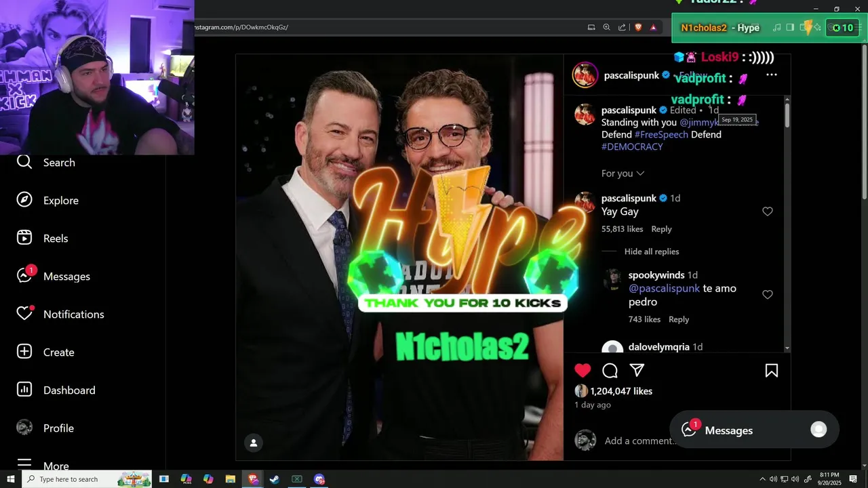Expand the 'For you' comment sort dropdown
The width and height of the screenshot is (868, 488).
point(623,174)
